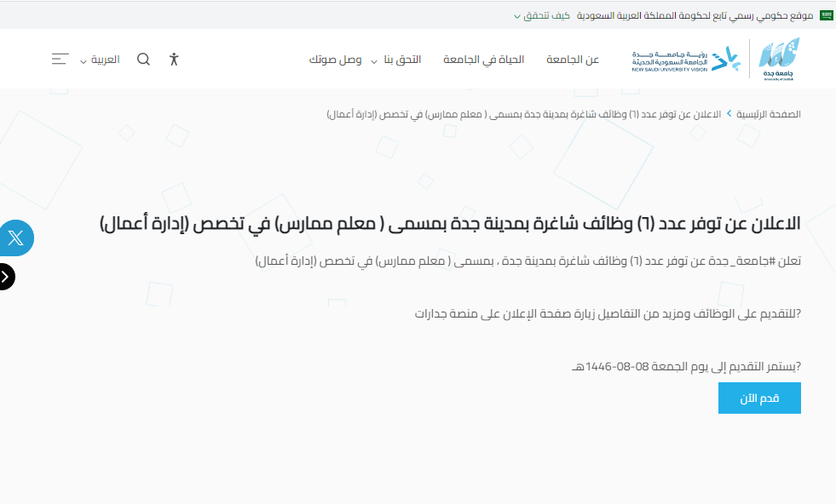This screenshot has height=504, width=836.
Task: Open the عن الجامعة menu item
Action: pyautogui.click(x=573, y=60)
